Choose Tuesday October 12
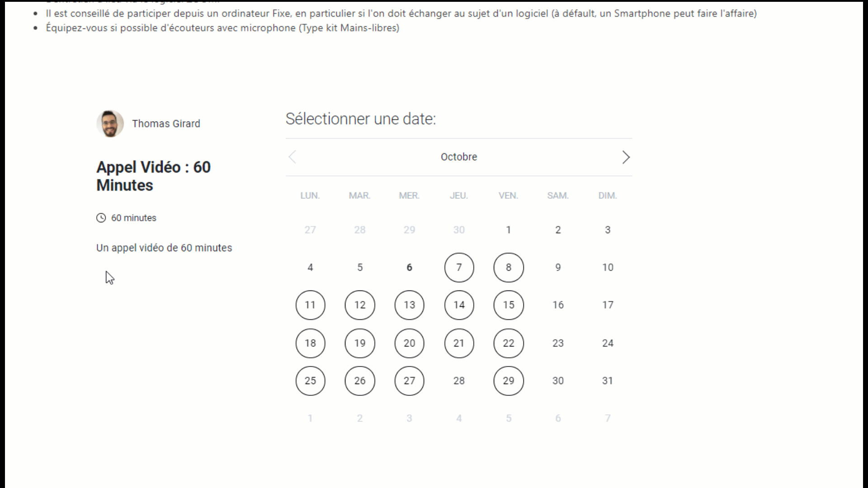 360,305
